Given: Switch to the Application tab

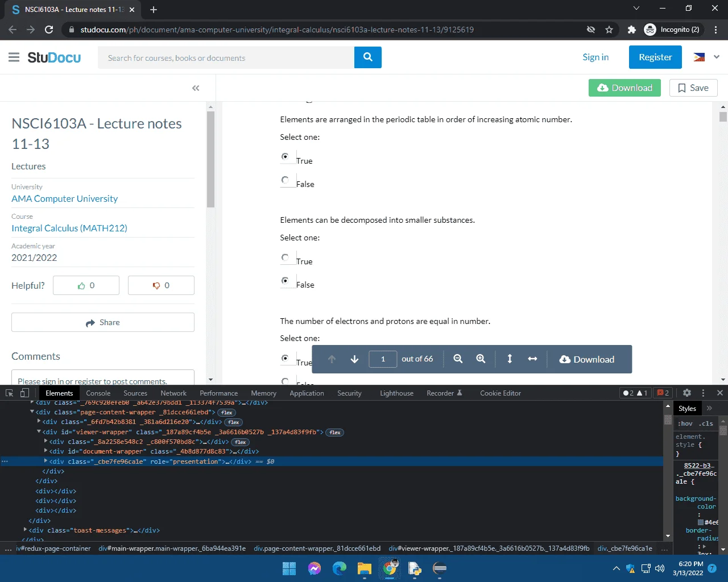Looking at the screenshot, I should coord(307,393).
